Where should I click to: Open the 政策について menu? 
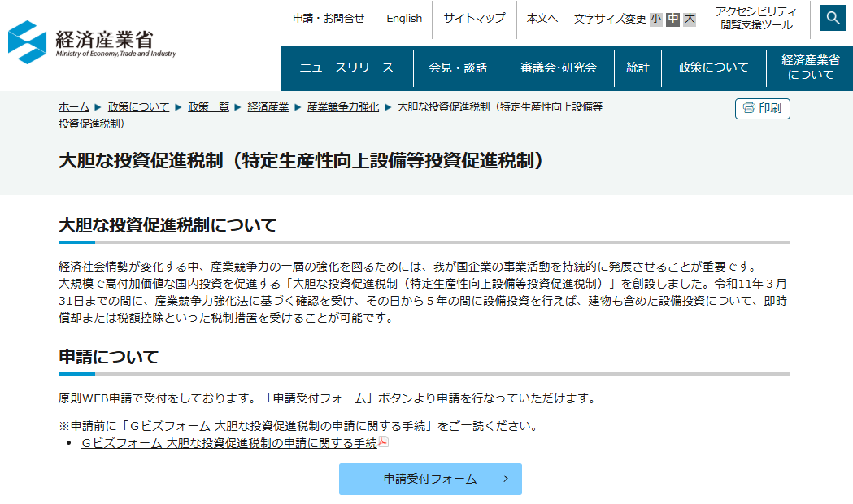pos(714,68)
